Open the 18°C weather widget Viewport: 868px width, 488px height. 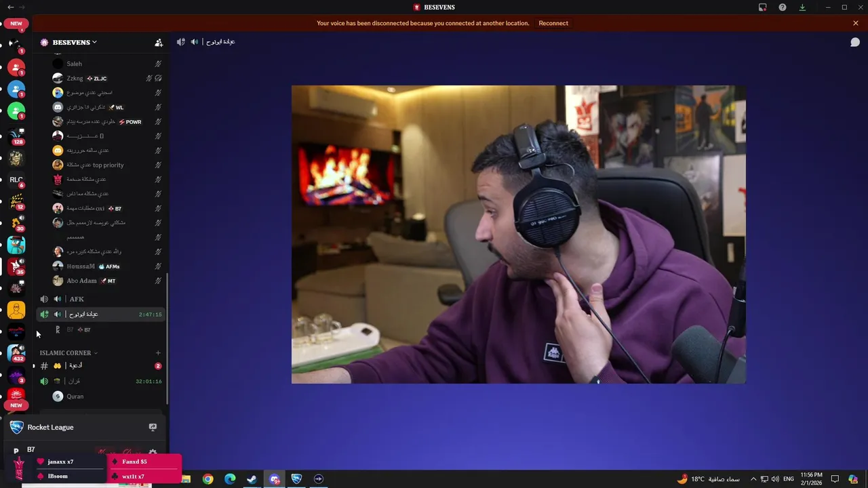tap(708, 479)
